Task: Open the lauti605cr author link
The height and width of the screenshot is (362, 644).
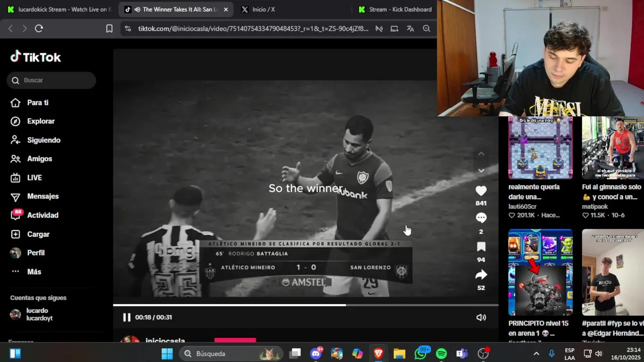Action: (x=522, y=207)
